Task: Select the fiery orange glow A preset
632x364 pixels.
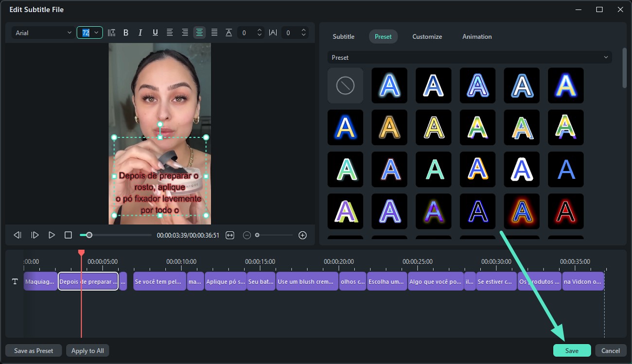Action: click(x=522, y=211)
